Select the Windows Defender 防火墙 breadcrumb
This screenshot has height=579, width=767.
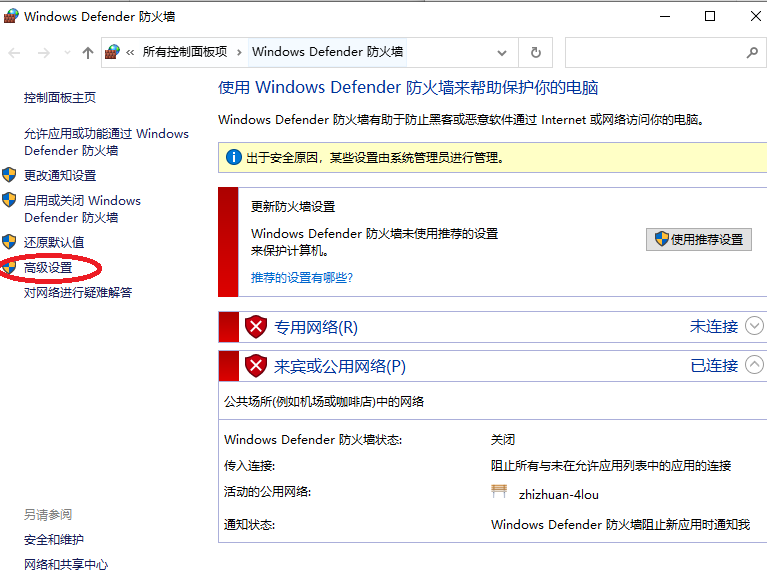pyautogui.click(x=327, y=52)
